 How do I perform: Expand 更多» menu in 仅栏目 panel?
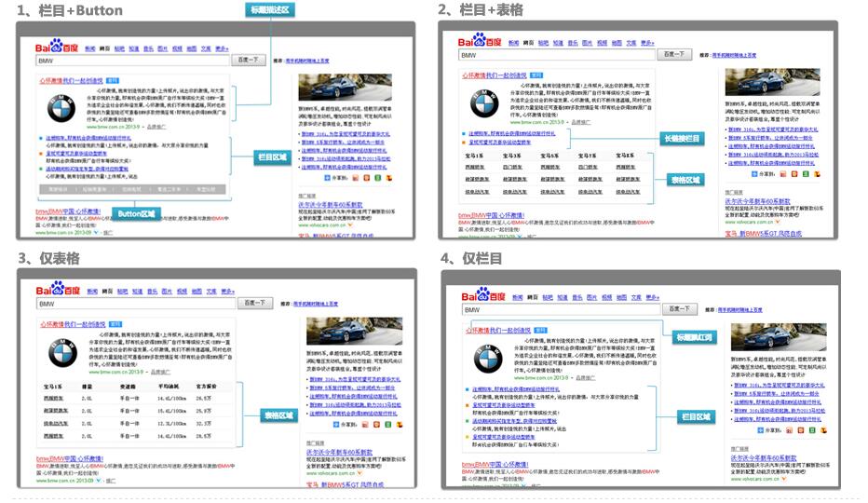(x=653, y=297)
